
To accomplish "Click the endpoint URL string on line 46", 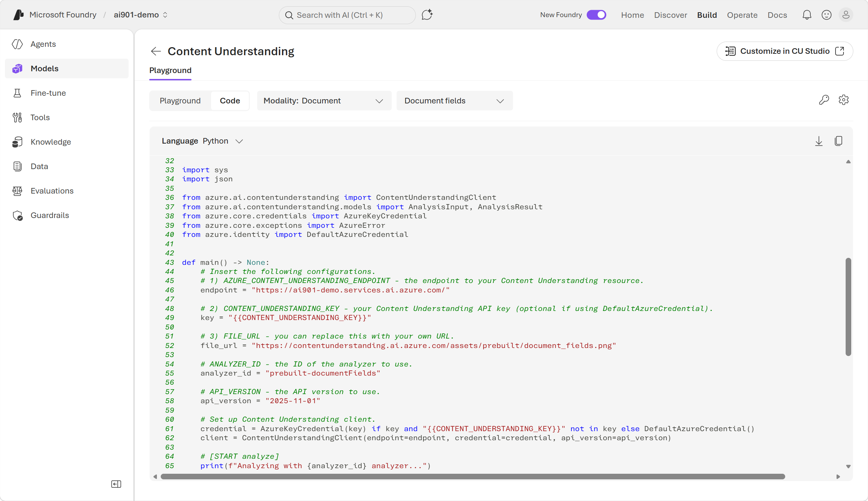I will 350,290.
